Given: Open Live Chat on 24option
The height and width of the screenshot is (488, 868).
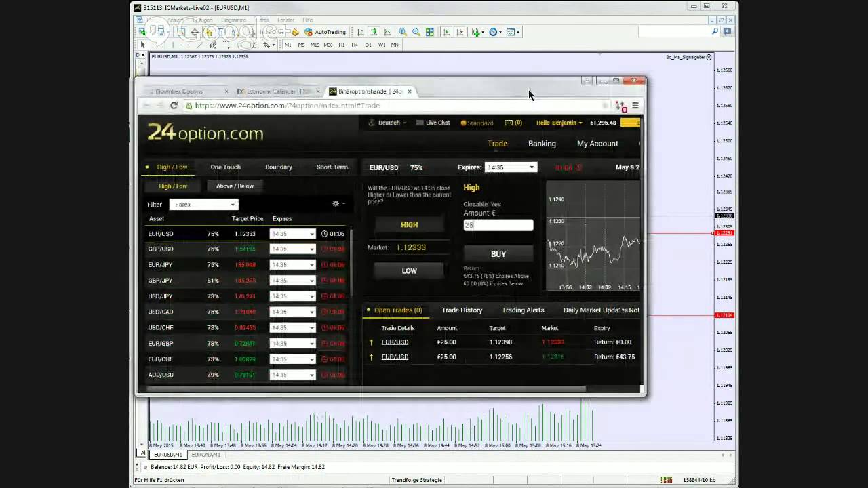Looking at the screenshot, I should [433, 123].
